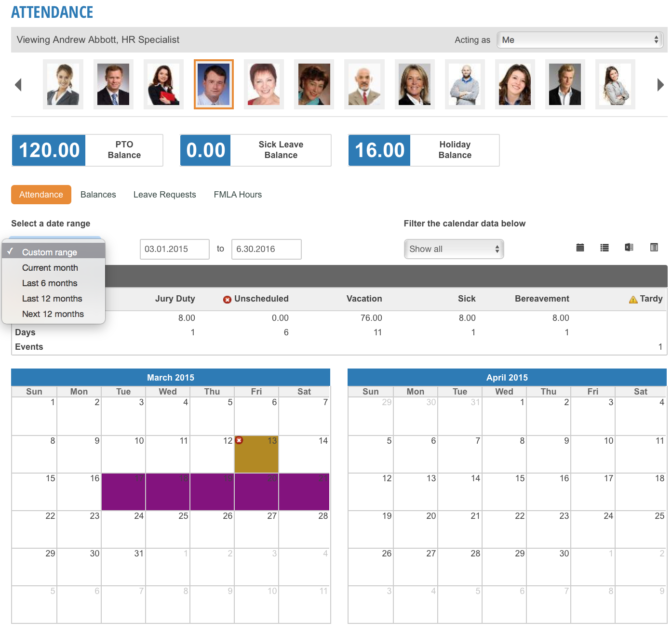Switch to the Balances tab
The width and height of the screenshot is (672, 633).
point(98,195)
